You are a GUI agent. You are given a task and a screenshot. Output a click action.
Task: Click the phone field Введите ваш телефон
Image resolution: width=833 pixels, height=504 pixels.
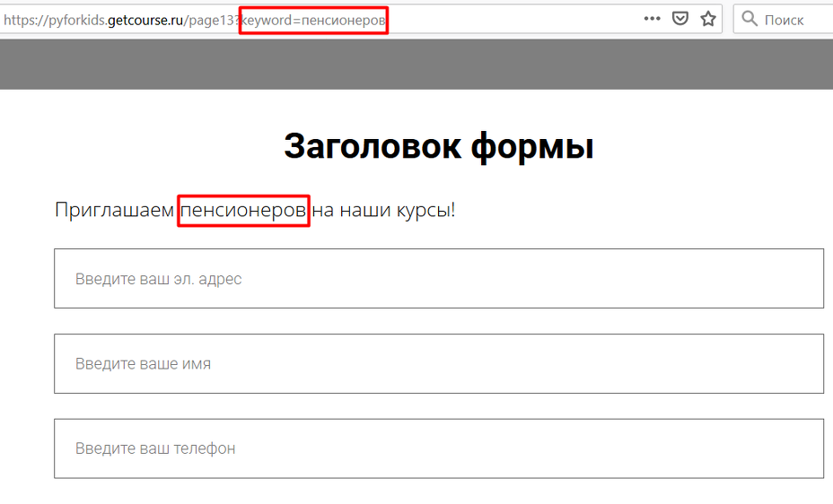(x=439, y=448)
